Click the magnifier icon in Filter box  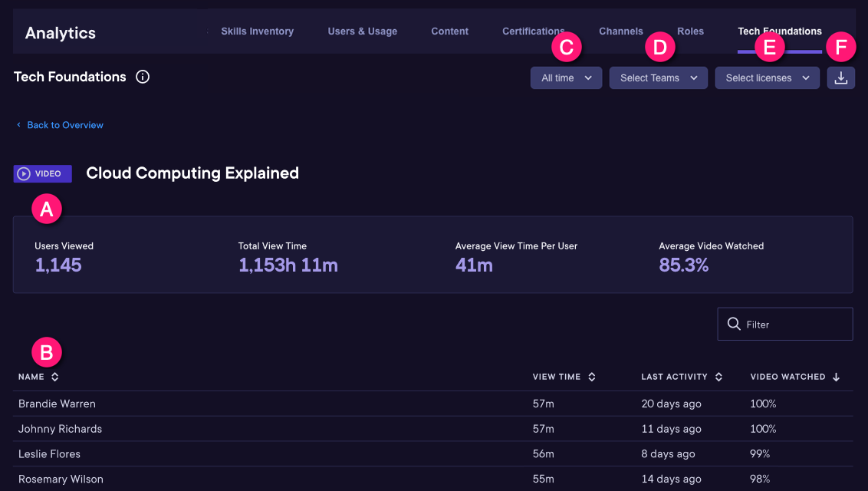click(734, 324)
